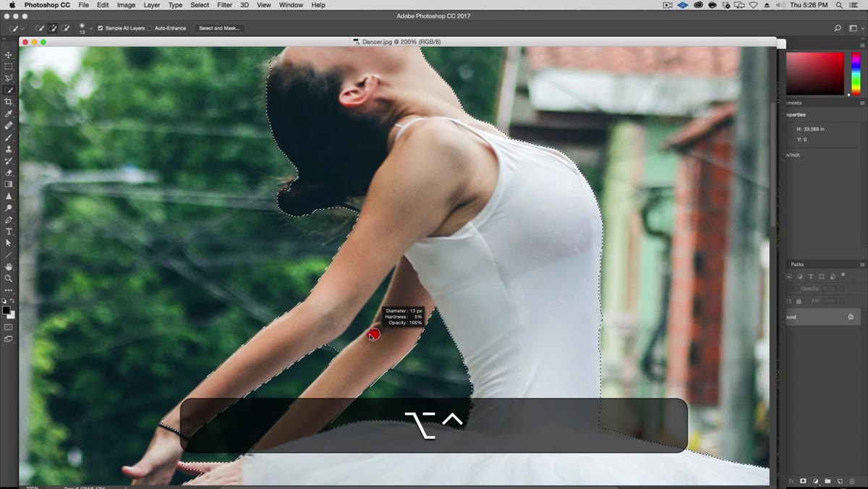868x489 pixels.
Task: Open the Edit Toolbar three-dots button
Action: click(9, 290)
